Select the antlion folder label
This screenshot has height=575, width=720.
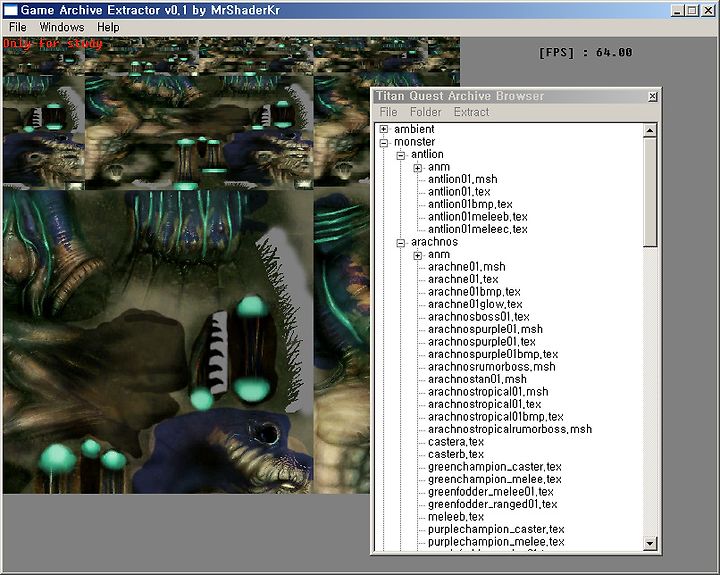427,154
